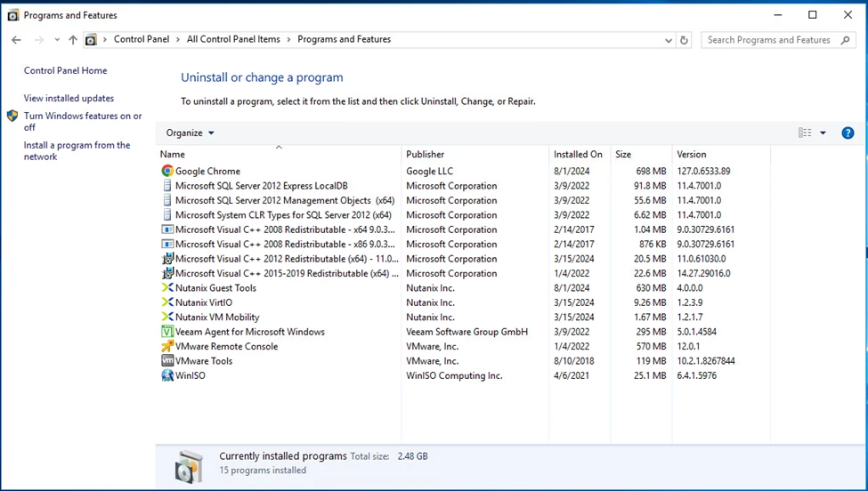The image size is (868, 491).
Task: Select the VMware Tools name
Action: (204, 361)
